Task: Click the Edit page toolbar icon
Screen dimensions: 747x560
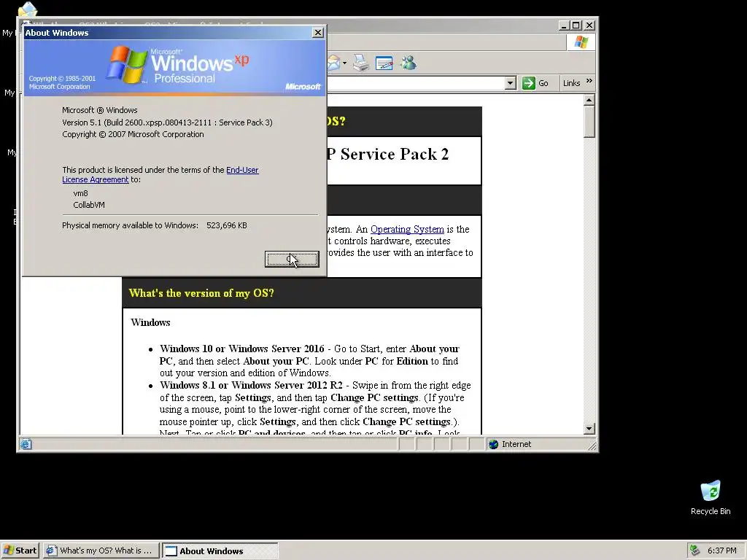Action: click(x=384, y=63)
